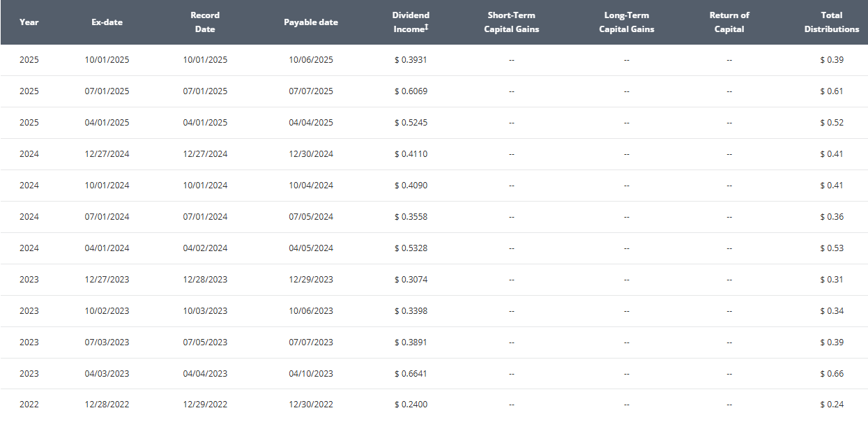Click the Return of Capital header
The width and height of the screenshot is (868, 422).
[729, 22]
